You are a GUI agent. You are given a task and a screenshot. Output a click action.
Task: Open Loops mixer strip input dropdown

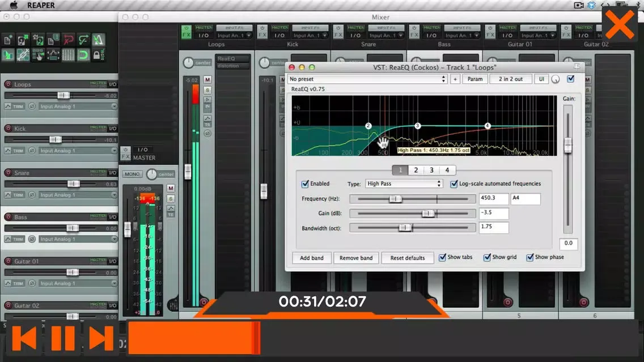click(234, 36)
